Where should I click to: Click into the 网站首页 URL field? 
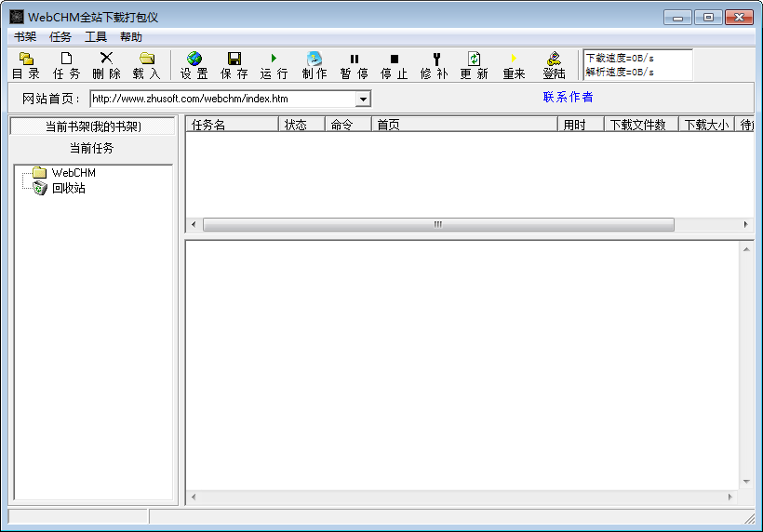coord(224,99)
